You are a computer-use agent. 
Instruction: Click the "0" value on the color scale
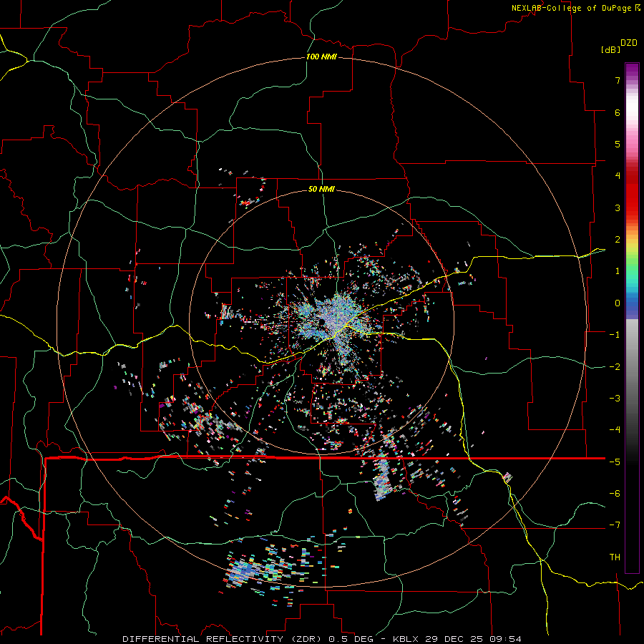pos(618,303)
